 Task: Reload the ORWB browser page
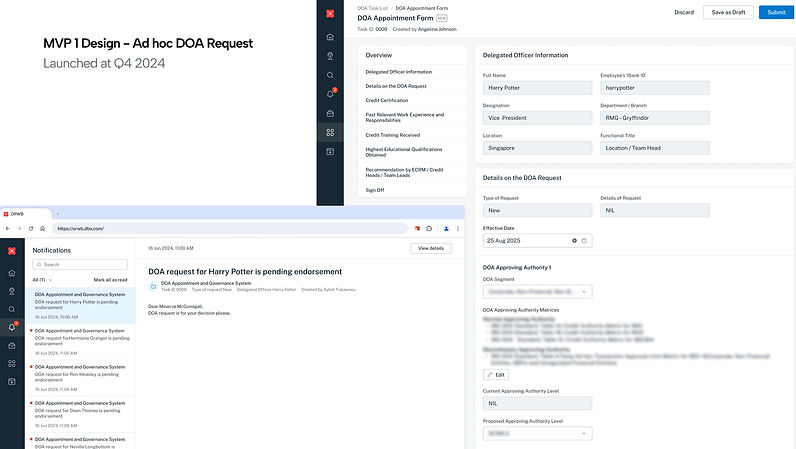31,229
